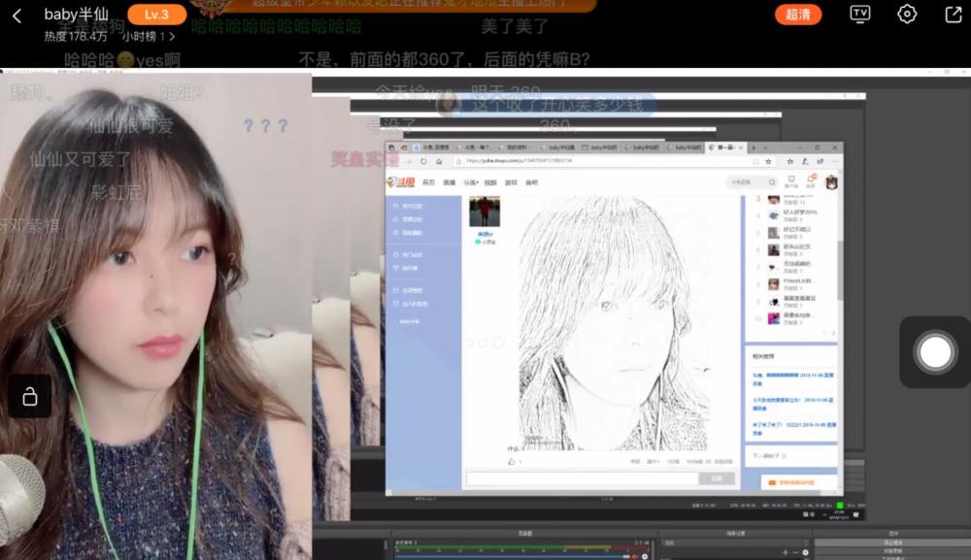Open player settings gear icon

(x=907, y=14)
